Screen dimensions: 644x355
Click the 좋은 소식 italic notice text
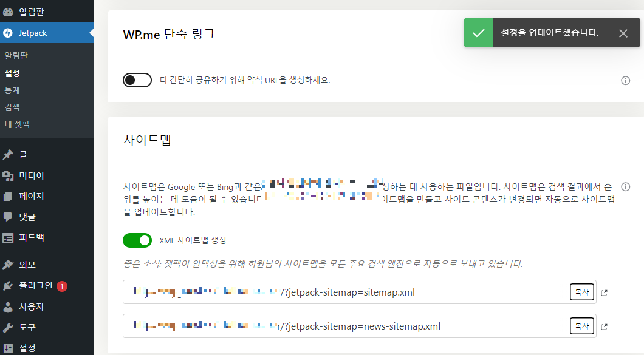pyautogui.click(x=323, y=263)
